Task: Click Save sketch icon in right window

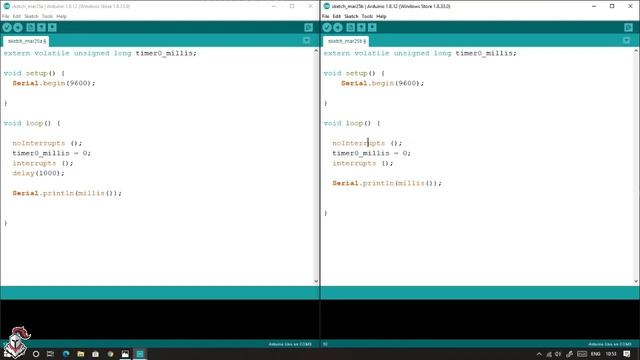Action: [372, 27]
